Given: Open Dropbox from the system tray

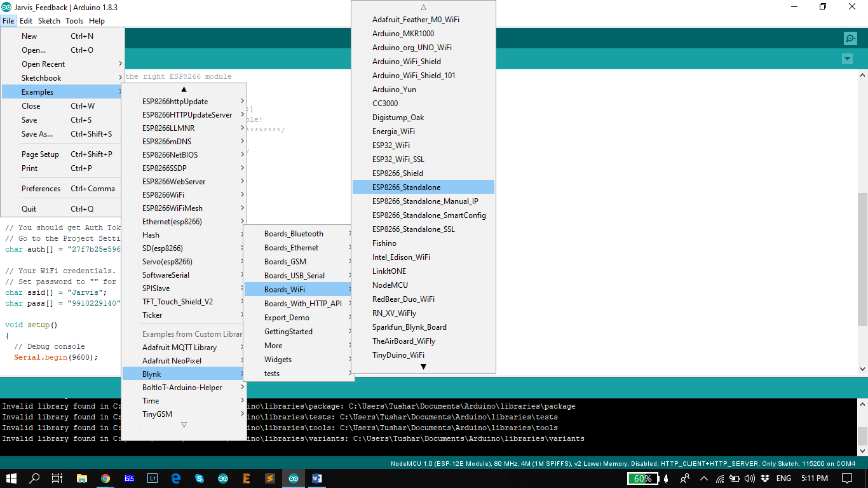Looking at the screenshot, I should click(x=765, y=478).
